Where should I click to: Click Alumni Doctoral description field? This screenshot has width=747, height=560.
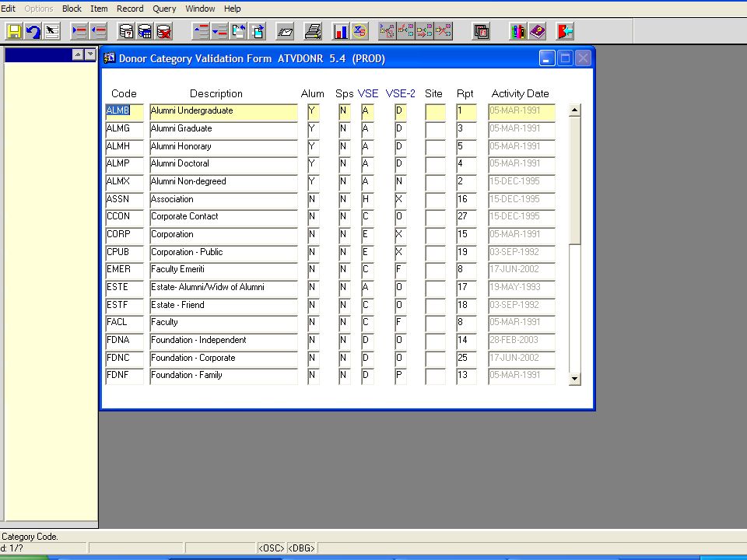click(x=223, y=164)
